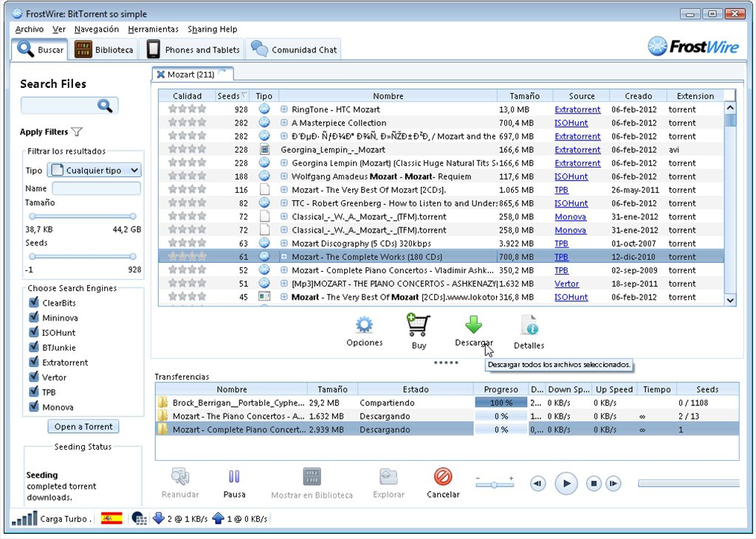Viewport: 756px width, 539px height.
Task: Expand the RingTone - HTC Mozart result
Action: click(x=284, y=110)
